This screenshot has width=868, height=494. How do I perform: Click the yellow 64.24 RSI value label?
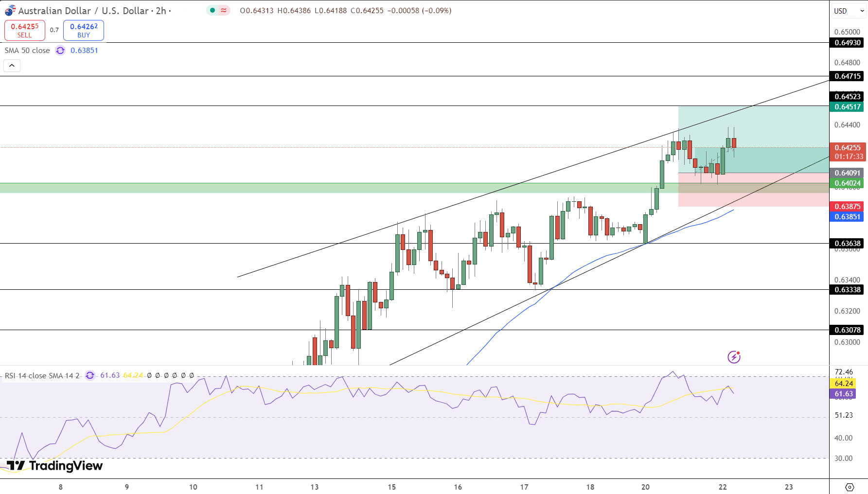coord(844,384)
